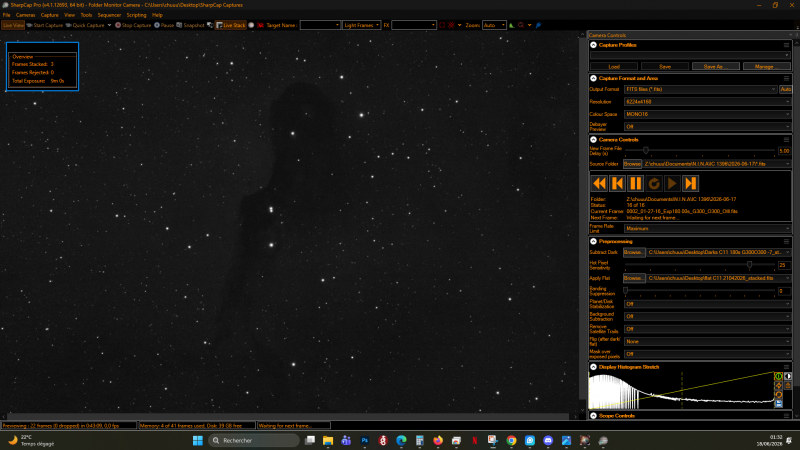Viewport: 800px width, 450px height.
Task: Click the red selection area toolbar icon
Action: (442, 25)
